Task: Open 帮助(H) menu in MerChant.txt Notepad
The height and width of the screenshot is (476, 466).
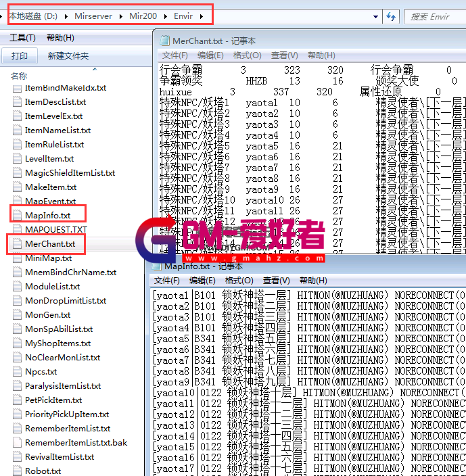Action: (x=321, y=55)
